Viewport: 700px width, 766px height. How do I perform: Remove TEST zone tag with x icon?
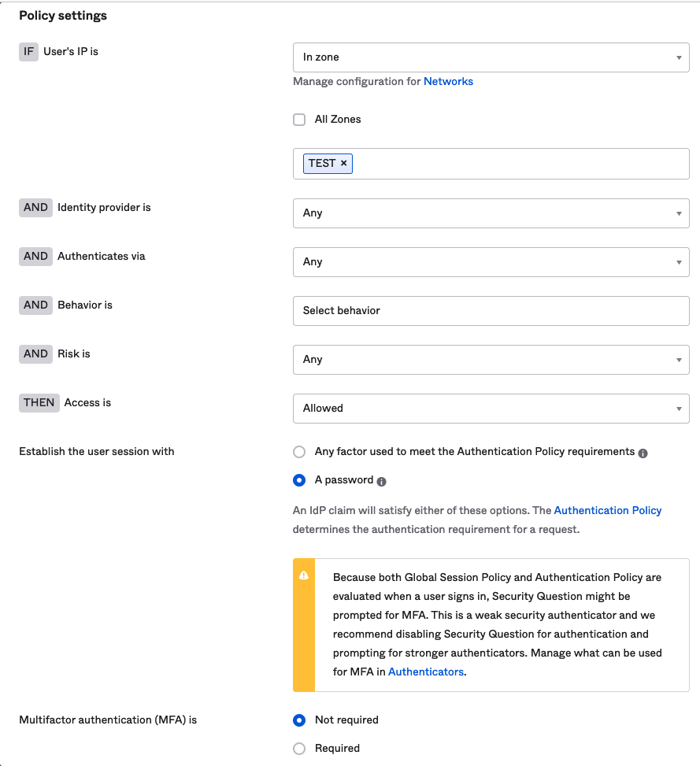pyautogui.click(x=343, y=163)
